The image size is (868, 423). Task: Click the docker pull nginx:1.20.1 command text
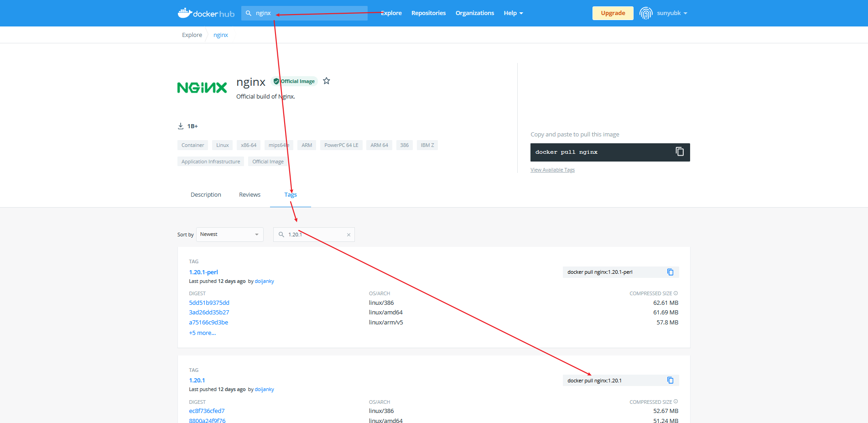[x=594, y=381]
